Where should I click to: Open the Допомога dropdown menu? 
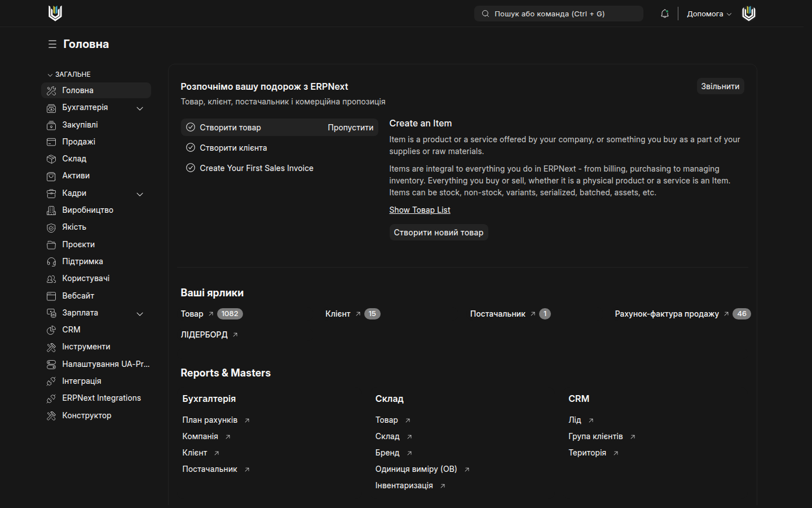click(709, 14)
